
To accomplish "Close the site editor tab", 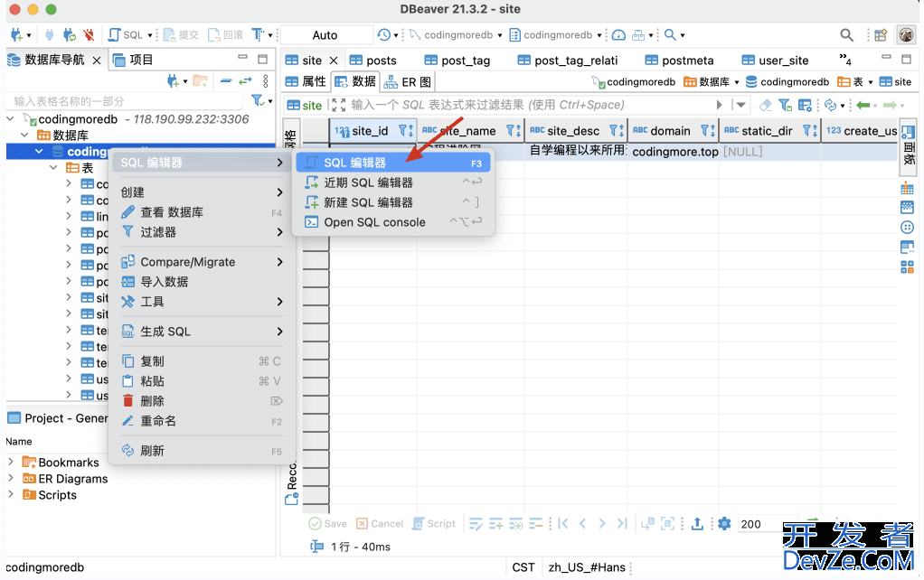I will pos(334,60).
